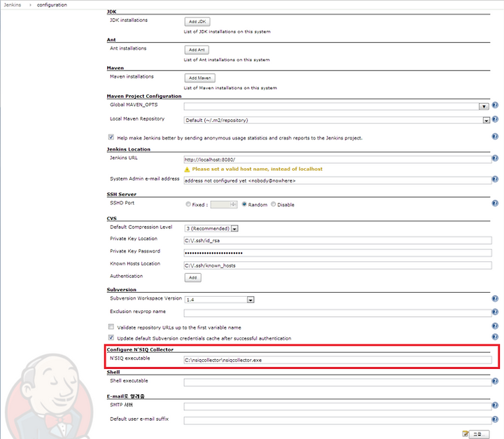Viewport: 504px width, 439px height.
Task: Enable Validate repository URLs checkbox
Action: pyautogui.click(x=111, y=327)
